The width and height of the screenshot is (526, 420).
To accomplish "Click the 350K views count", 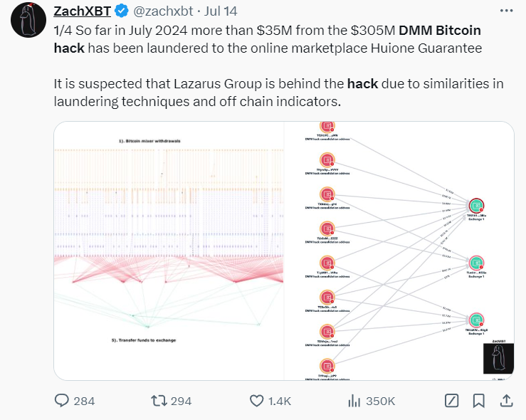I will pos(380,401).
